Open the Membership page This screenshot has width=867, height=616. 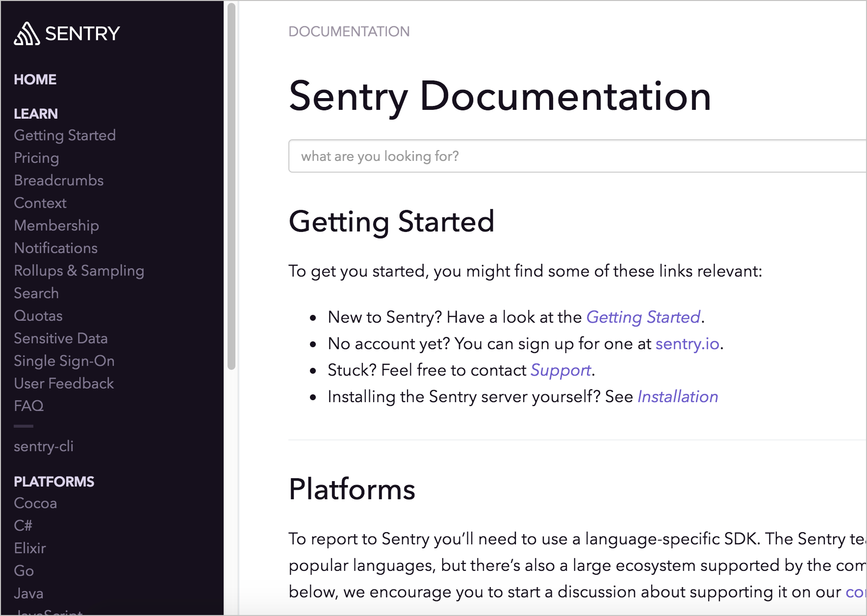[56, 226]
